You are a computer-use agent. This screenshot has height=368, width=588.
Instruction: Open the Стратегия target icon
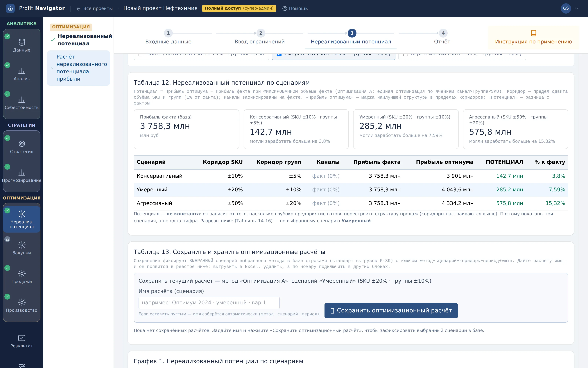22,144
